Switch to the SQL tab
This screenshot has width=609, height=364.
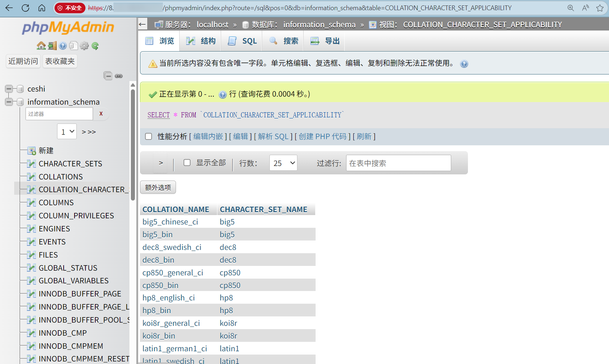(x=241, y=41)
